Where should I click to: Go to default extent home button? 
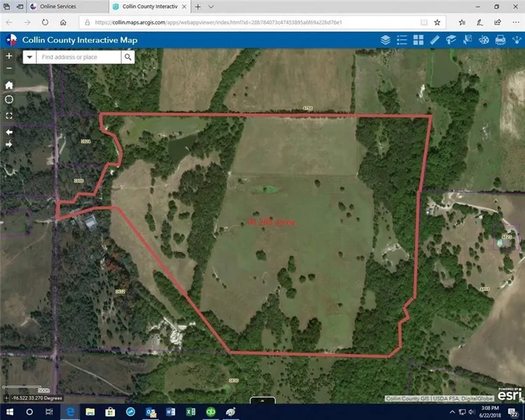[x=9, y=85]
